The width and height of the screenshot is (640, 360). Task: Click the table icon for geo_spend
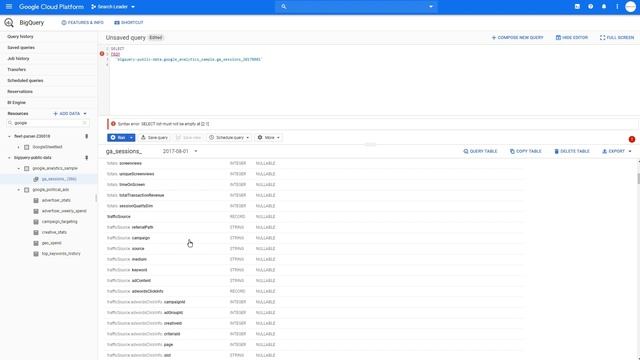tap(36, 243)
